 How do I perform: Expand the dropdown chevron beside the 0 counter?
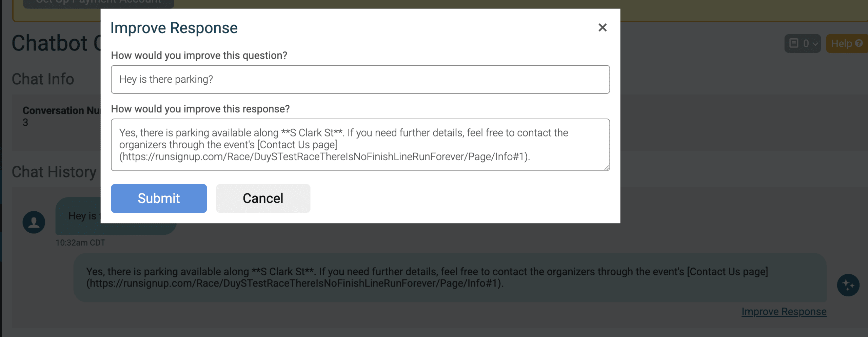coord(815,44)
